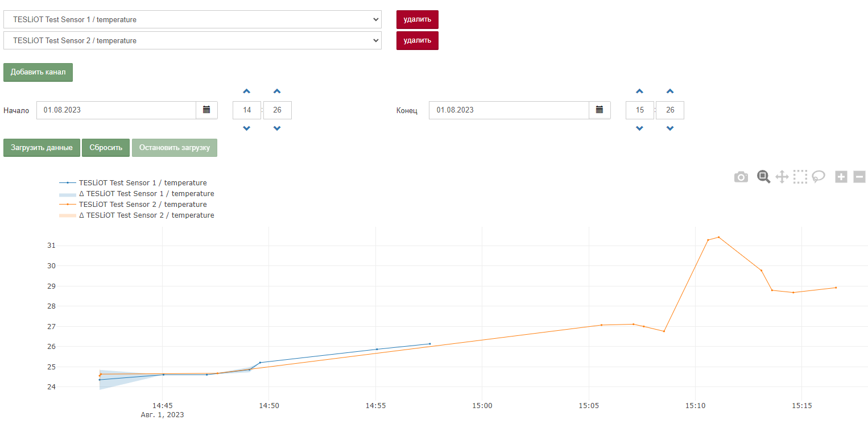
Task: Click the end minute field showing 26
Action: click(x=670, y=110)
